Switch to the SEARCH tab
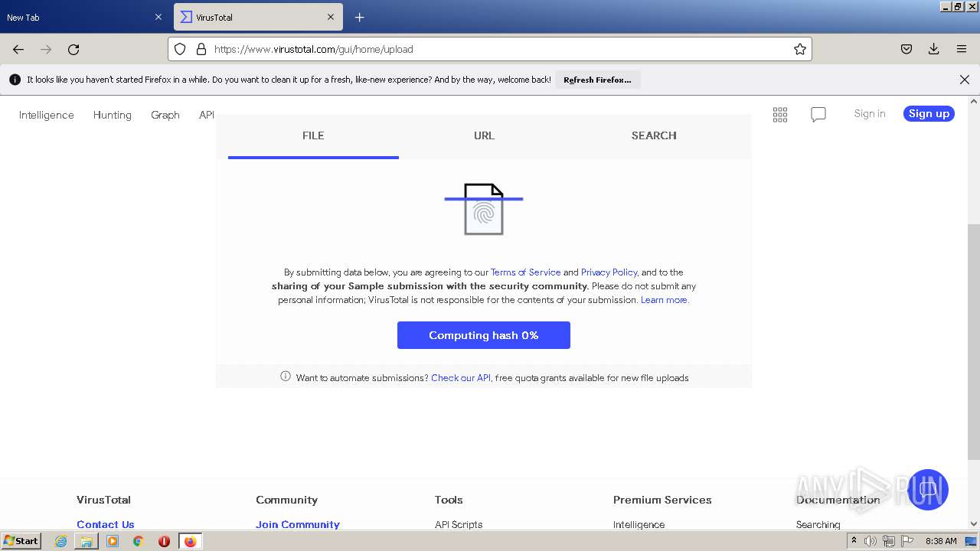The image size is (980, 551). (654, 135)
